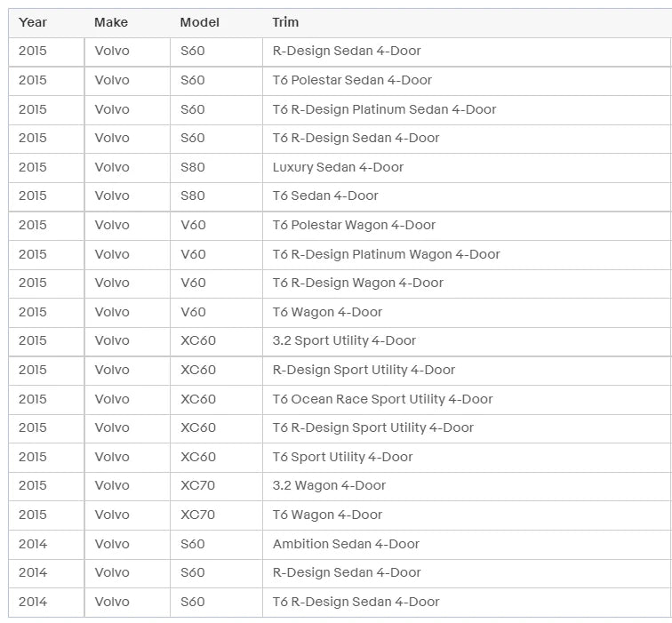The width and height of the screenshot is (672, 623).
Task: Select the T6 Polestar Sedan 4-Door trim
Action: [352, 80]
